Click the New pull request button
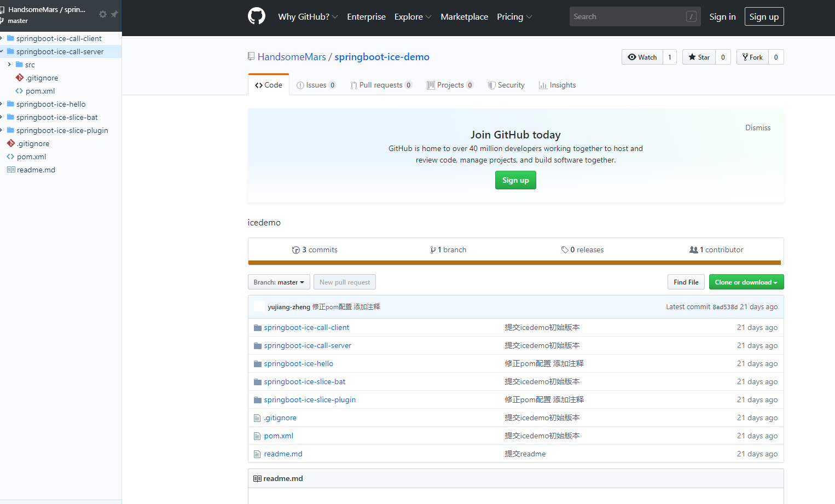The image size is (835, 504). 345,282
